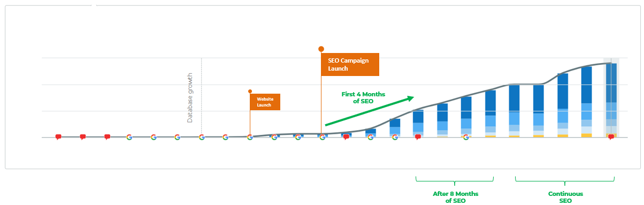Select the highlighted final bar's dark blue segment
This screenshot has width=644, height=205.
tap(611, 83)
